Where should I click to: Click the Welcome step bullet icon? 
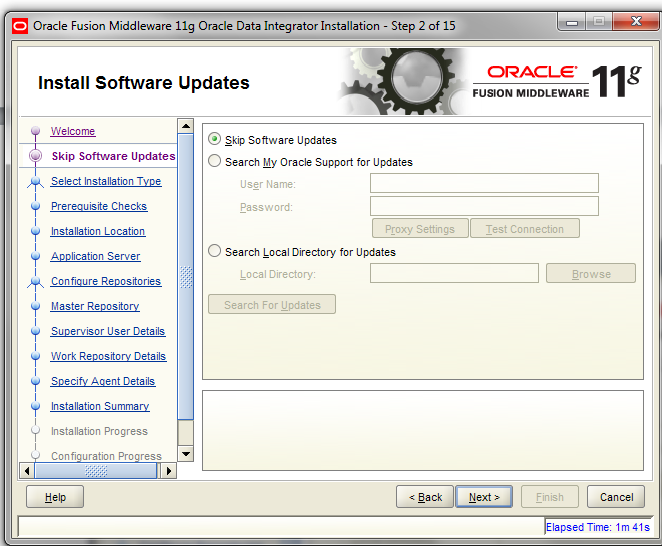35,130
